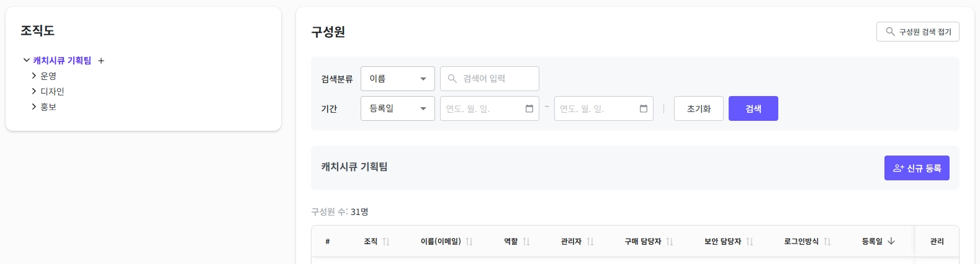Toggle 등록일 descending sort arrow
980x264 pixels.
[891, 242]
